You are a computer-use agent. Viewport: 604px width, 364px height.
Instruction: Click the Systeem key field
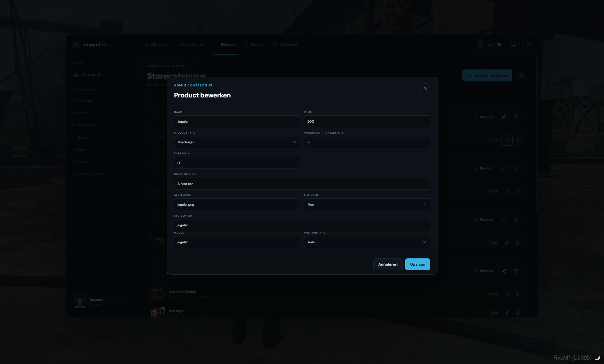point(302,225)
